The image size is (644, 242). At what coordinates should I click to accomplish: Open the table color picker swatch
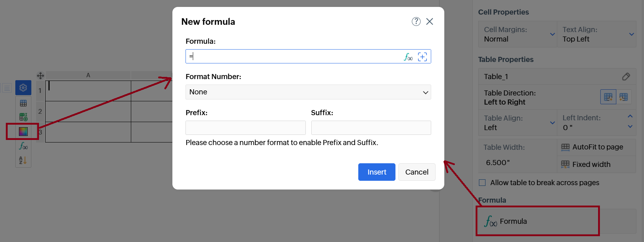(x=23, y=132)
